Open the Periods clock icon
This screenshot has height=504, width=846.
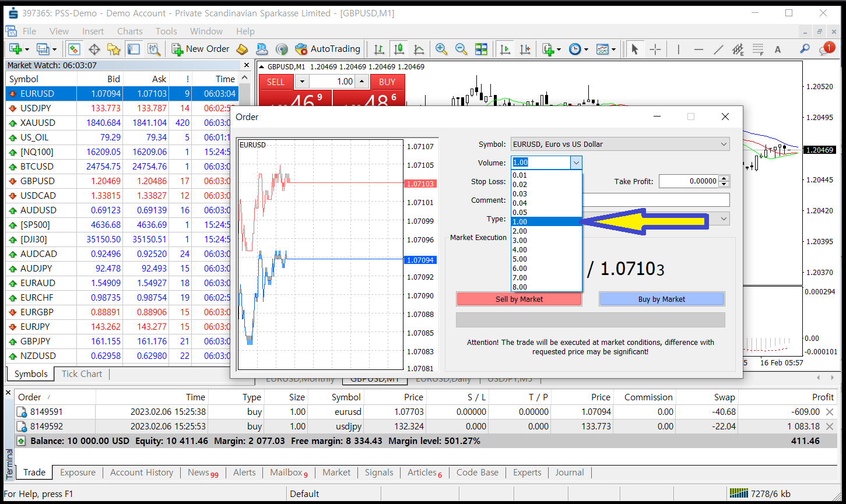point(575,50)
